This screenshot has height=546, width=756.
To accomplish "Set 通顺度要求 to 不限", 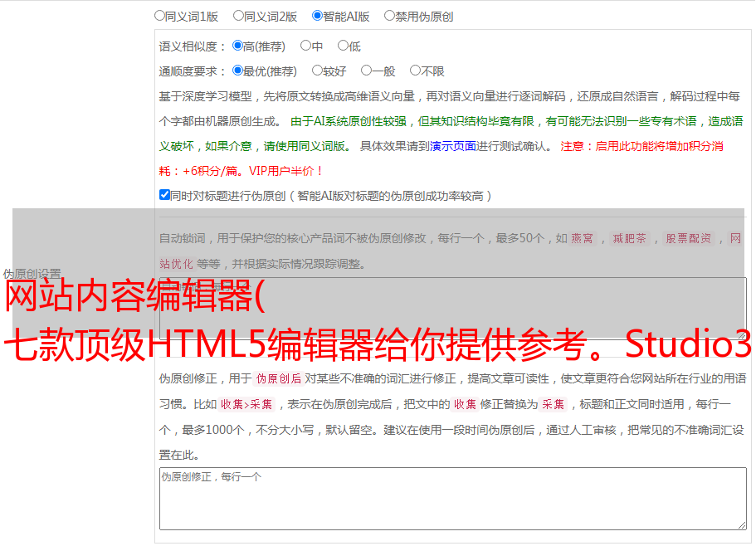I will pos(415,71).
